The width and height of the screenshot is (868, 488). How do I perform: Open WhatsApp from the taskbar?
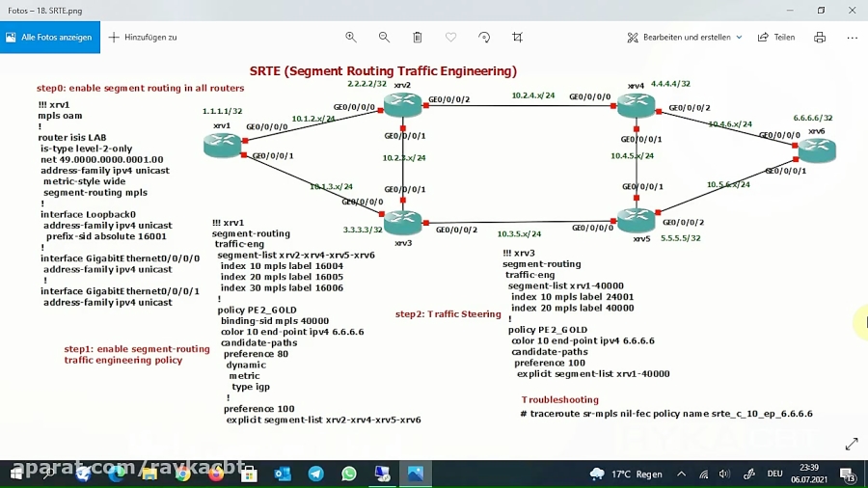349,474
